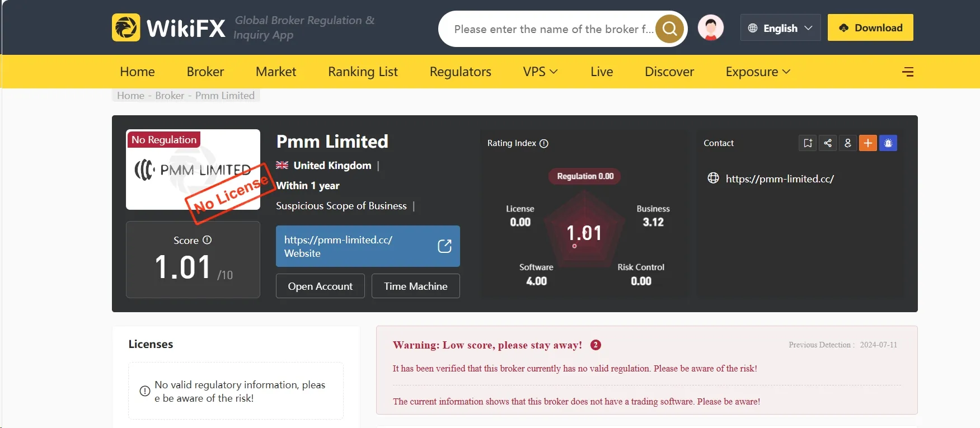
Task: Click the Score info circle icon
Action: (x=207, y=240)
